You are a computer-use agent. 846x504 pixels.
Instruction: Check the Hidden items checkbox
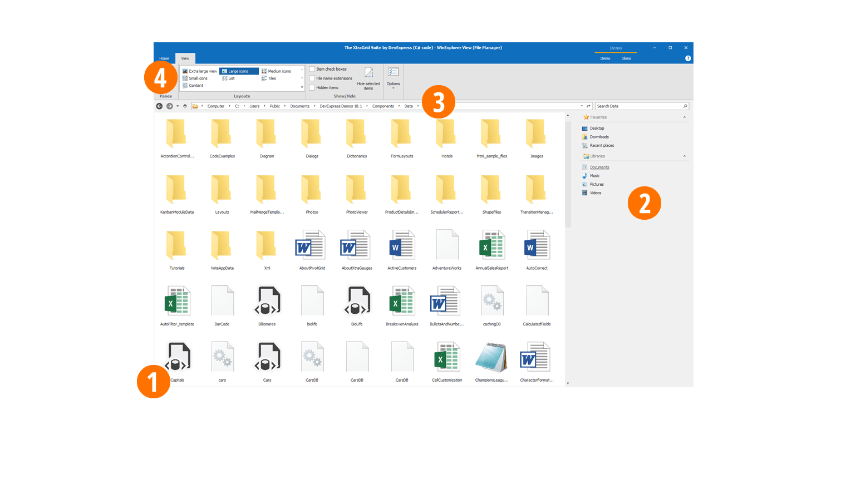click(312, 88)
